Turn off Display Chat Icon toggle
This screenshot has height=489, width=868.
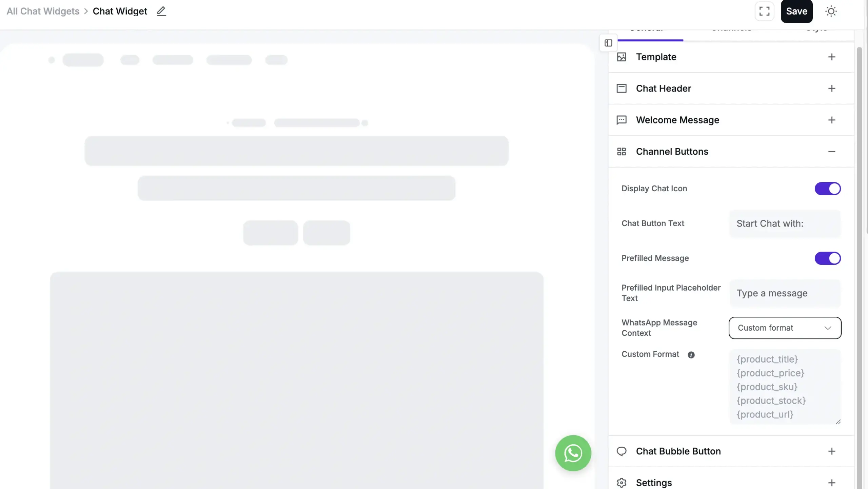[x=828, y=189]
